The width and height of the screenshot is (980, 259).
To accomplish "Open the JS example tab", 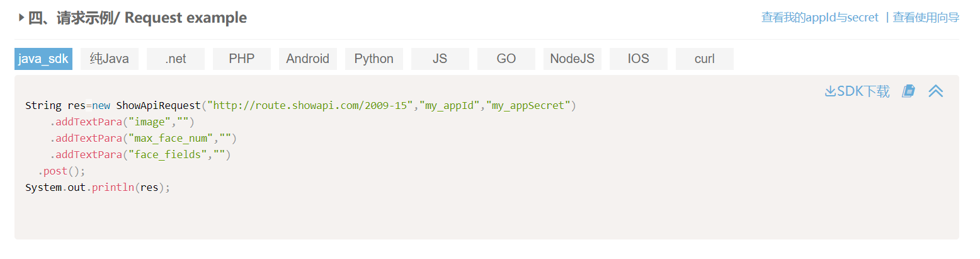I will click(x=440, y=59).
